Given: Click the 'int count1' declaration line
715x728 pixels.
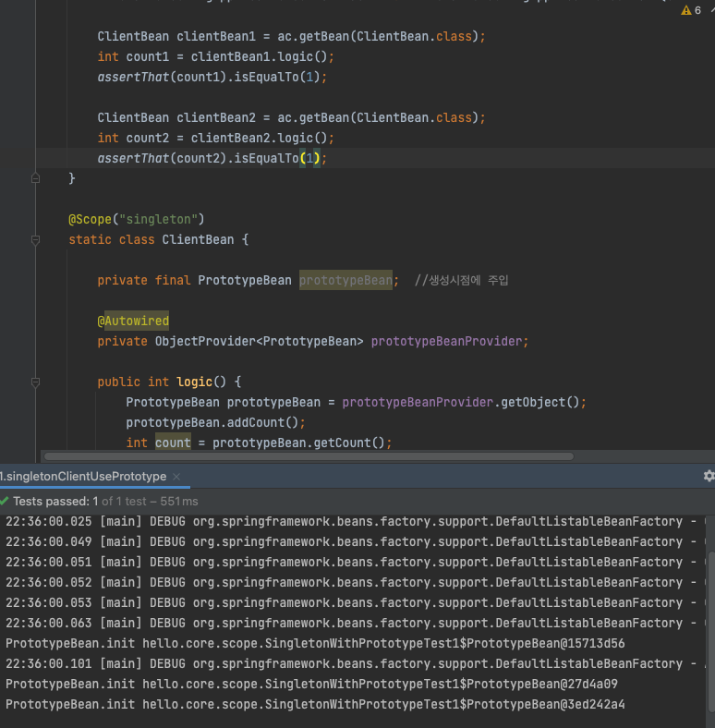Looking at the screenshot, I should (215, 56).
